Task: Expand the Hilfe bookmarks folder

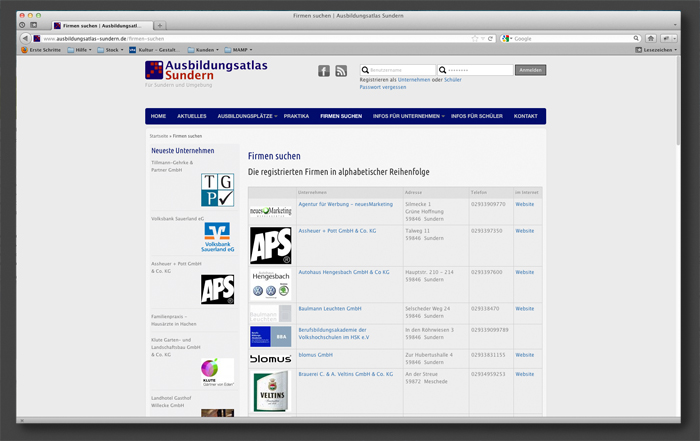Action: [79, 50]
